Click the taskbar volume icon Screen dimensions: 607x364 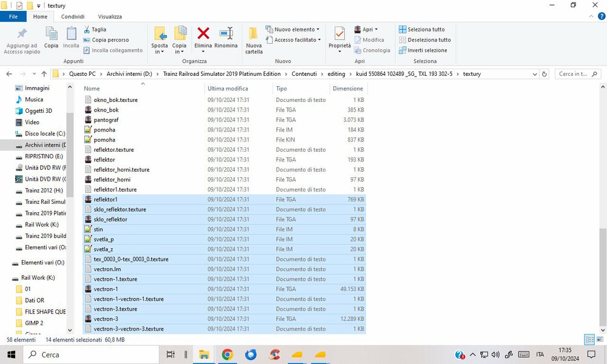tap(495, 354)
